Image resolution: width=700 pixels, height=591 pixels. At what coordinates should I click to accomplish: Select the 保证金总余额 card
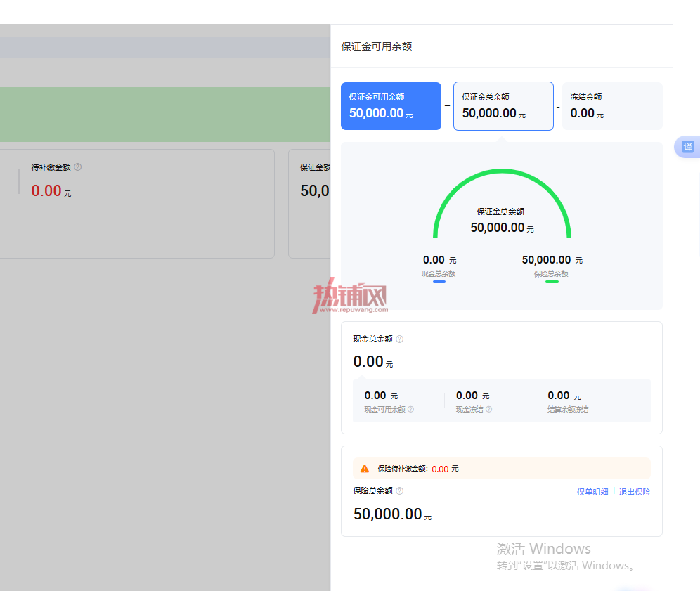point(504,106)
